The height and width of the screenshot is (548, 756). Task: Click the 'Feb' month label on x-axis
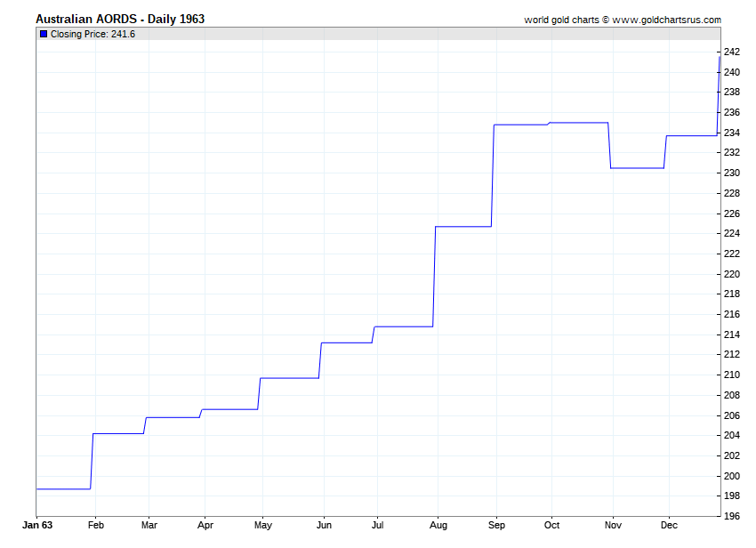pos(93,526)
